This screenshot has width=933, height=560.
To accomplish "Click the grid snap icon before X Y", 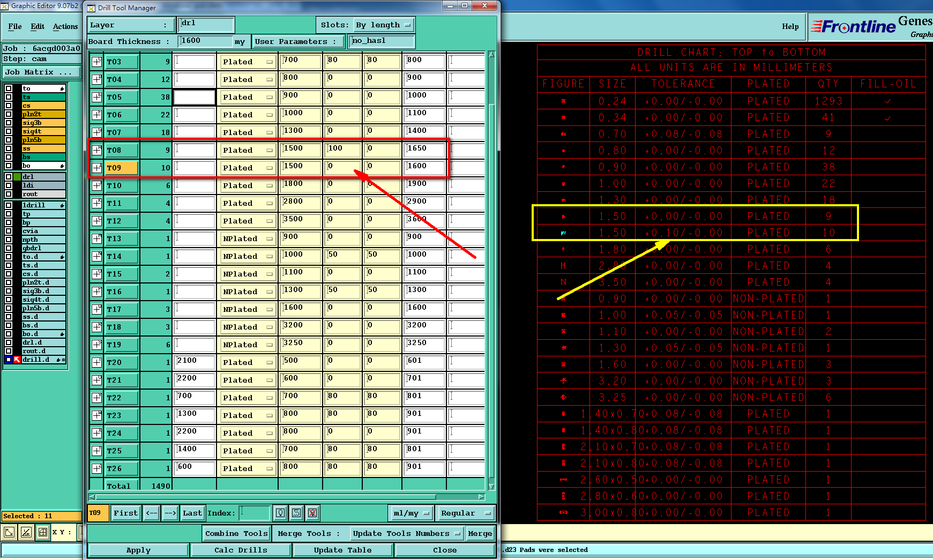I will click(43, 532).
